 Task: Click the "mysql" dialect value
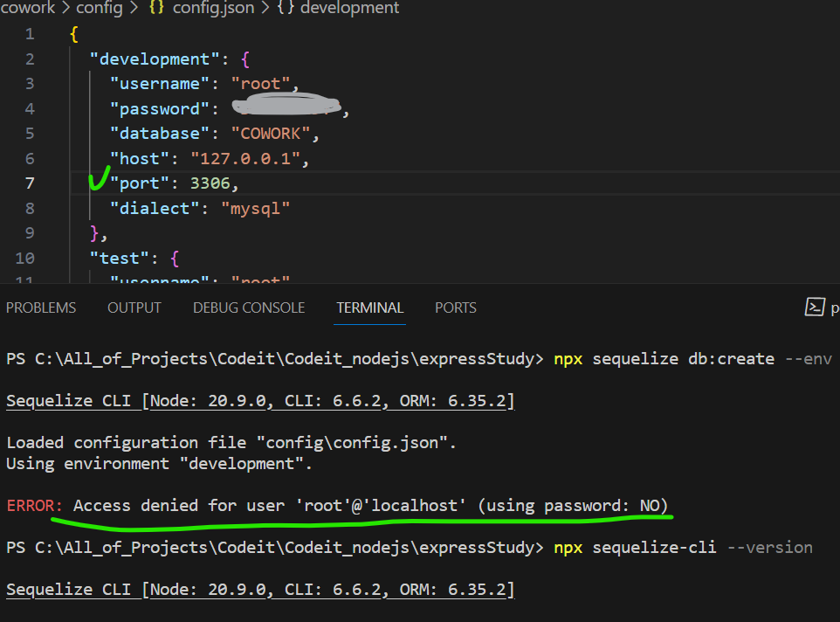(x=256, y=209)
